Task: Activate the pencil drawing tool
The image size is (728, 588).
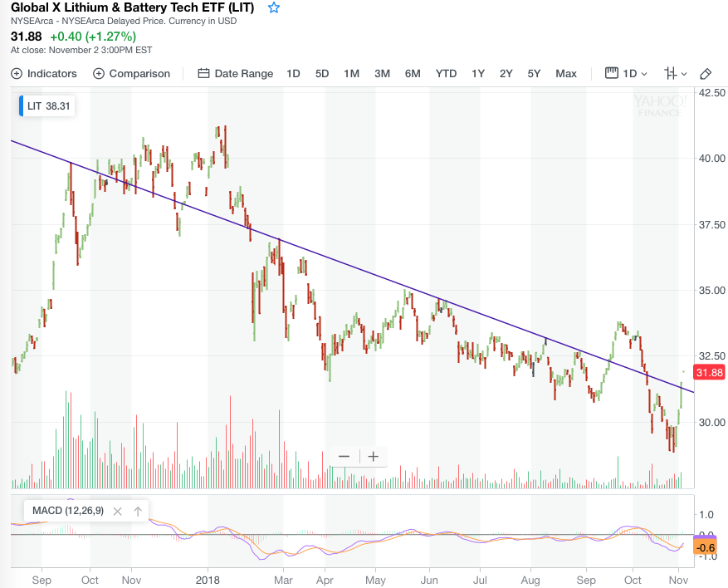Action: pyautogui.click(x=706, y=73)
